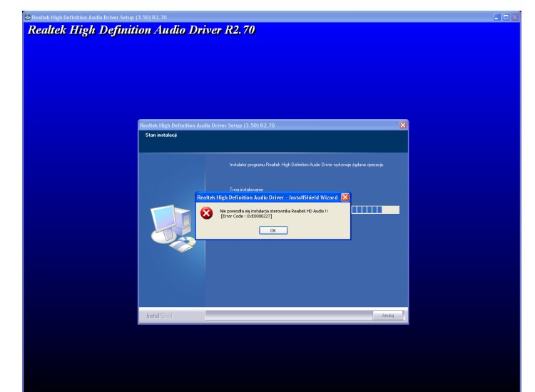Click the InstallShield logo text
Screen dimensions: 535x392
point(159,316)
